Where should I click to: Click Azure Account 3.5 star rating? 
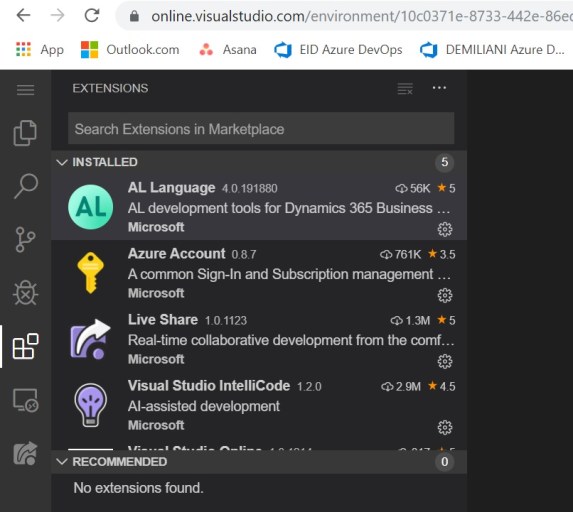pos(442,254)
